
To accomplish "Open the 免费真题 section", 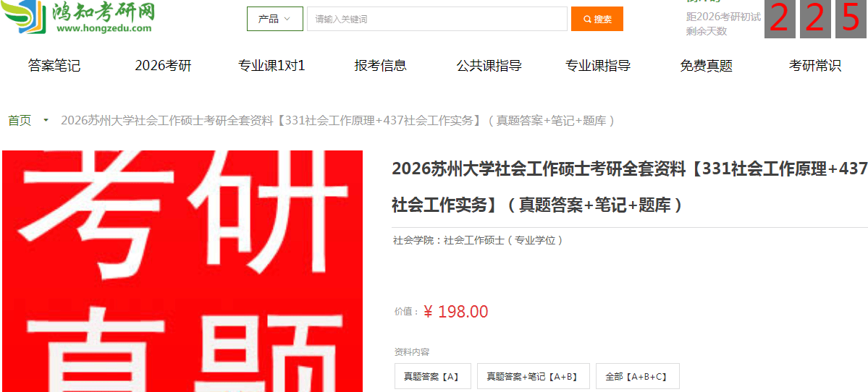I will coord(707,66).
